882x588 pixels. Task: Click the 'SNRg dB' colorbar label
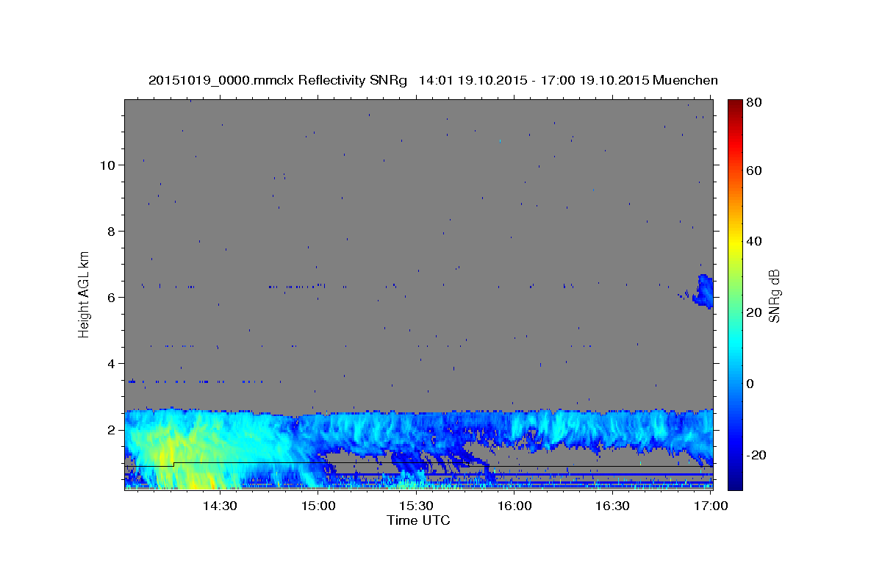coord(774,296)
